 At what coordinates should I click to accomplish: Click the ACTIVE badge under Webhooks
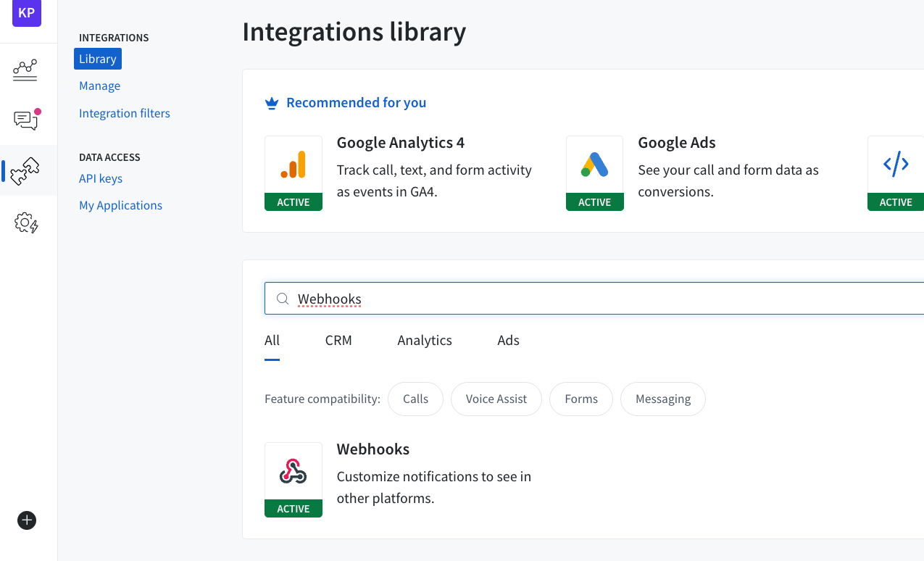pos(294,509)
